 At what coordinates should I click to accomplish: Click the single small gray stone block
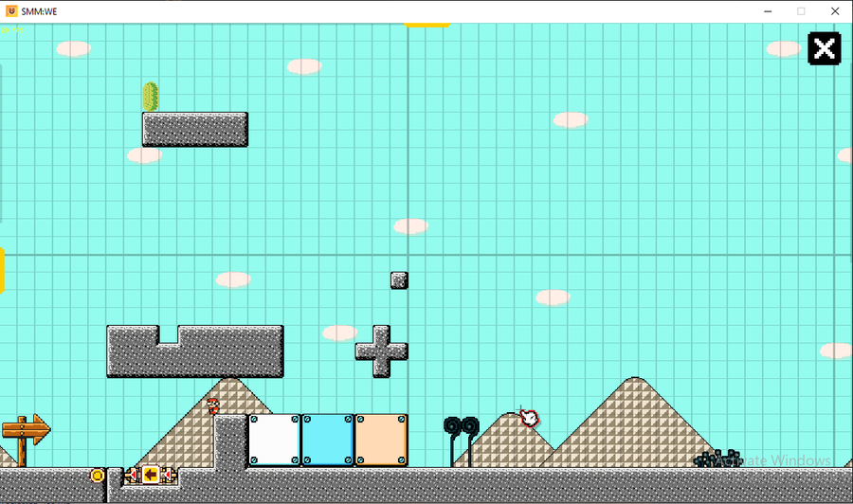pos(399,280)
